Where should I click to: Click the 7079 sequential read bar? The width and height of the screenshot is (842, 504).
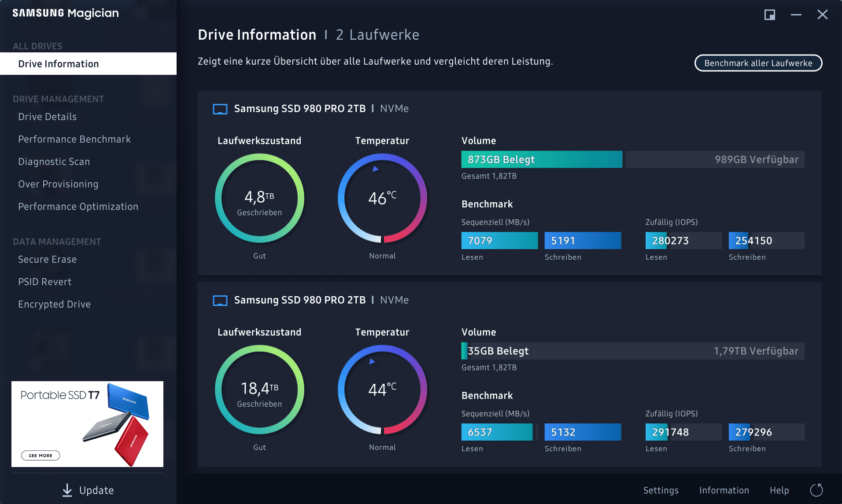(499, 240)
